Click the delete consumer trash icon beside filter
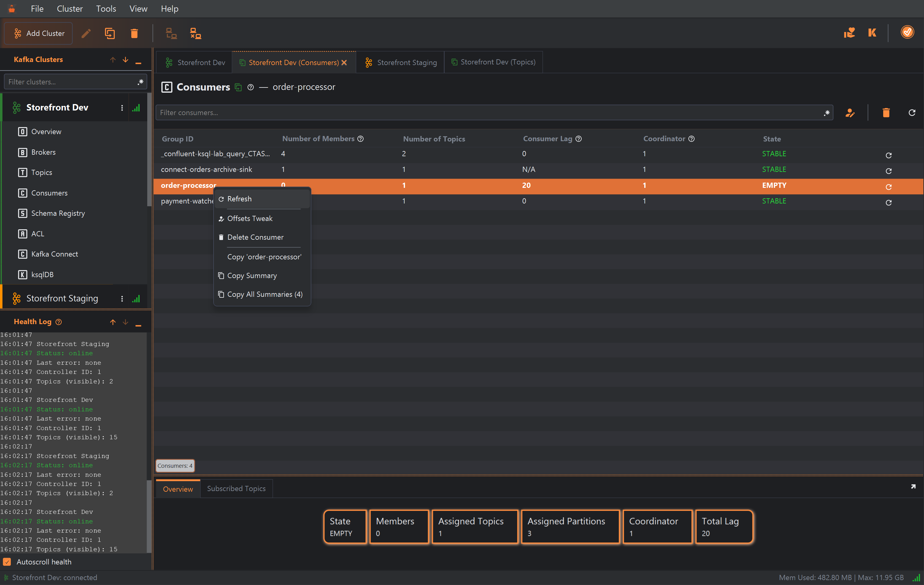The width and height of the screenshot is (924, 585). [886, 112]
